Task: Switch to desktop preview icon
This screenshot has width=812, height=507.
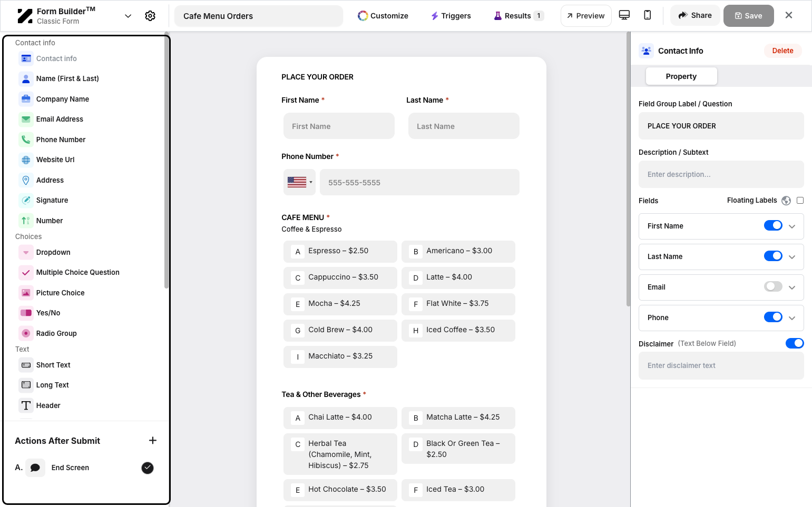Action: click(x=624, y=15)
